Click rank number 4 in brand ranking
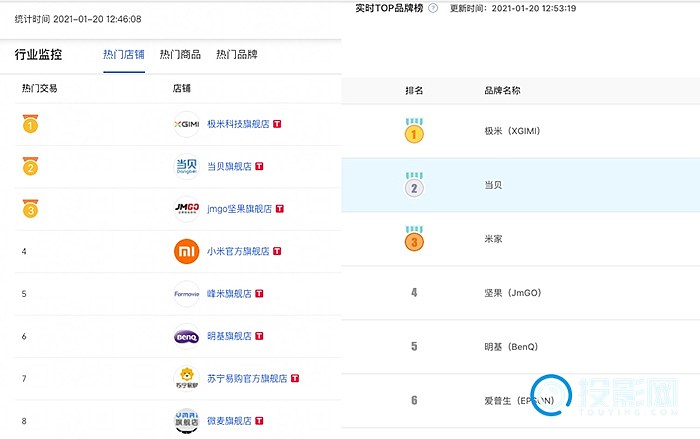 pyautogui.click(x=414, y=293)
